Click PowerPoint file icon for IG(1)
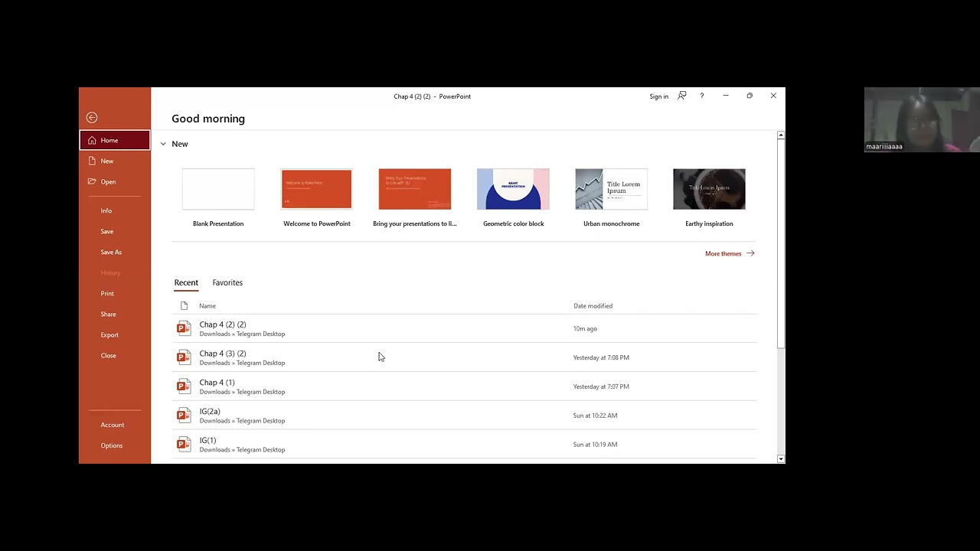This screenshot has height=551, width=980. click(x=184, y=445)
